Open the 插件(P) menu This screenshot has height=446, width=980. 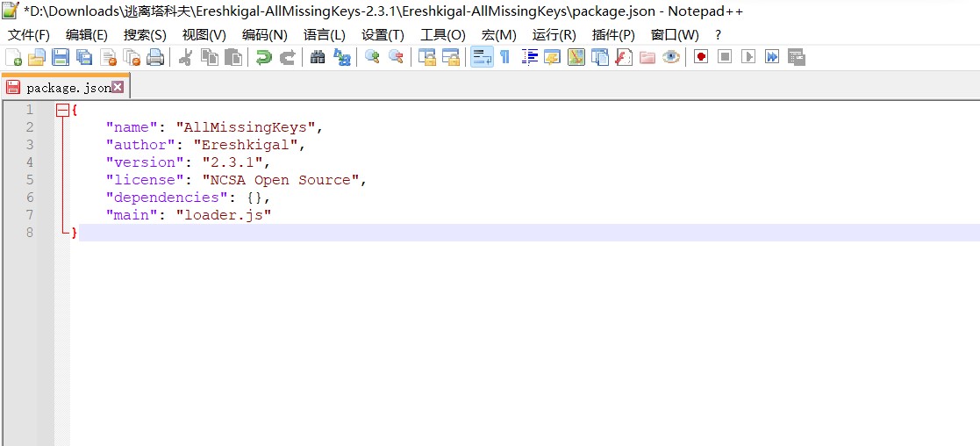614,35
